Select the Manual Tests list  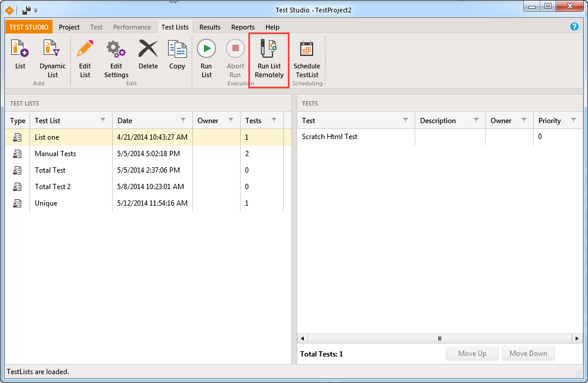tap(148, 154)
